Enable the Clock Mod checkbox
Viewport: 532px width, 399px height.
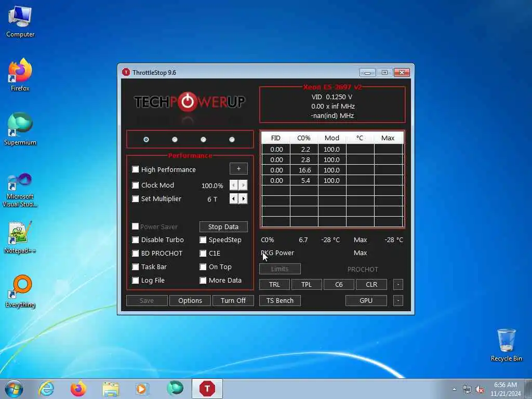136,185
